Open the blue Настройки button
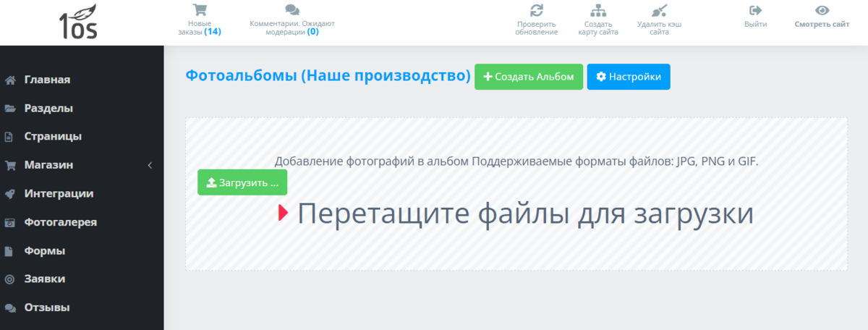 click(x=628, y=77)
